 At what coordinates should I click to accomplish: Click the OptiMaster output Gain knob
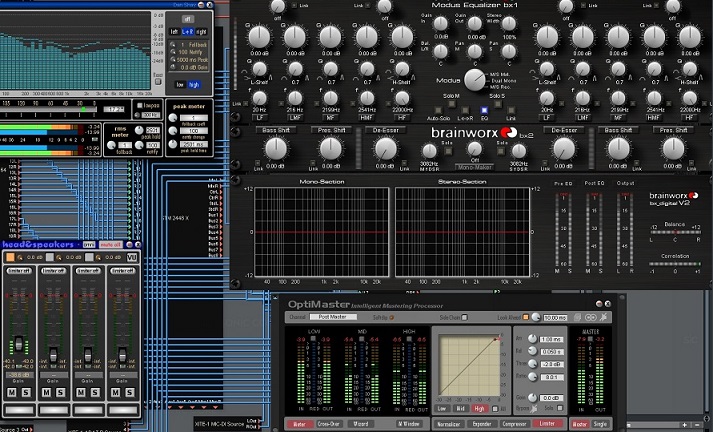coord(532,398)
